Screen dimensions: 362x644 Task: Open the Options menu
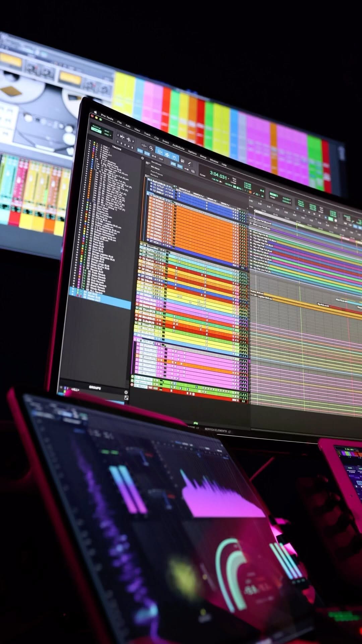point(192,152)
